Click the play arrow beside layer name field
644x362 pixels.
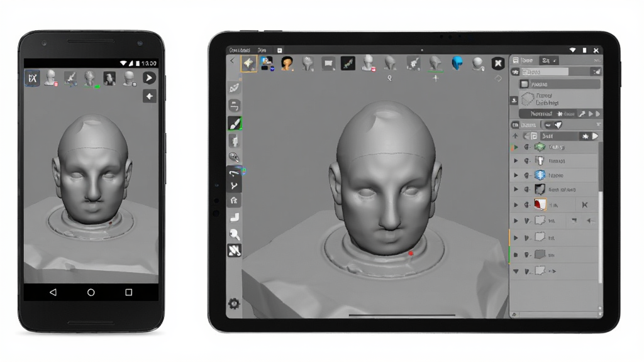coord(595,136)
